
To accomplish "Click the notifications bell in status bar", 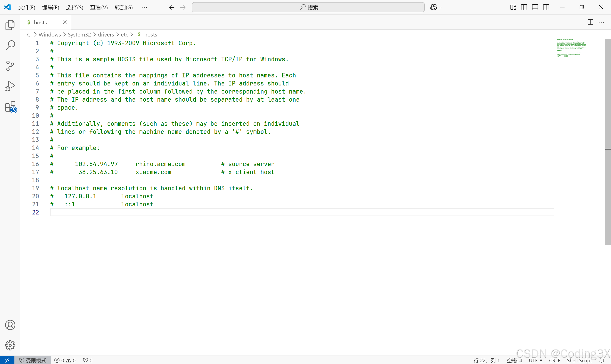I will click(602, 360).
